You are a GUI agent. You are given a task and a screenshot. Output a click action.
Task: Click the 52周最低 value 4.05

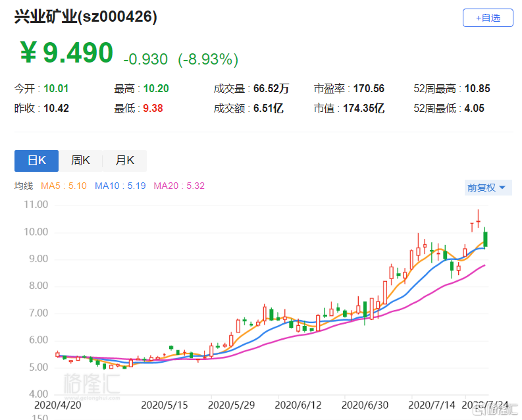[x=474, y=108]
